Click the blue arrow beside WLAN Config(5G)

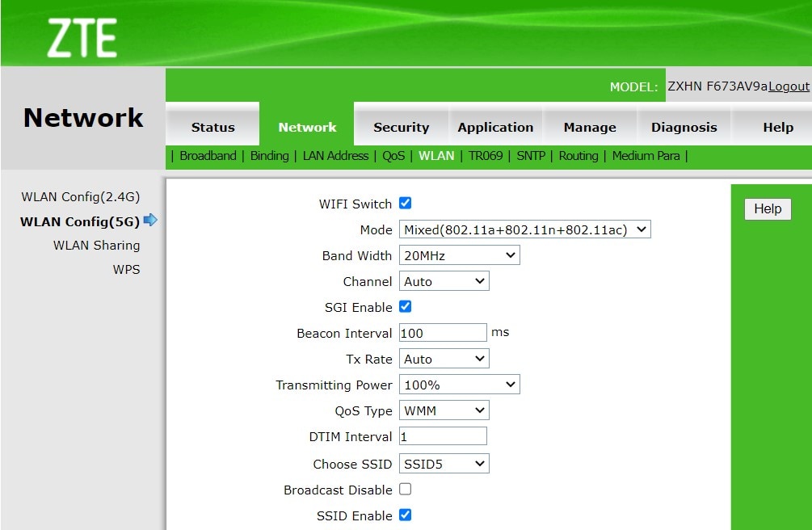150,221
